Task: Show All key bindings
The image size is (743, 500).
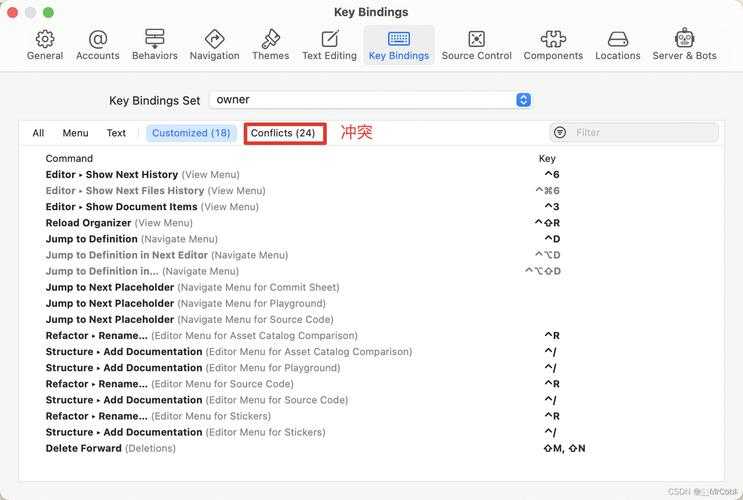Action: 38,133
